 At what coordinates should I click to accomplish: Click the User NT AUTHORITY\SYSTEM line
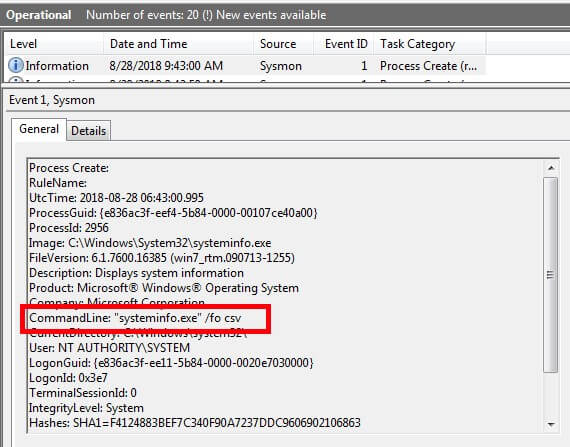click(109, 348)
